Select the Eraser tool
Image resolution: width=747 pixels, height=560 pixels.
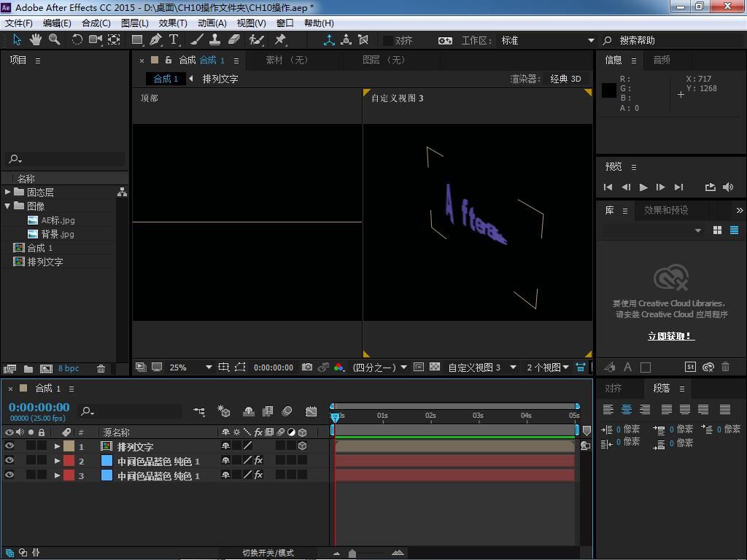pos(234,40)
